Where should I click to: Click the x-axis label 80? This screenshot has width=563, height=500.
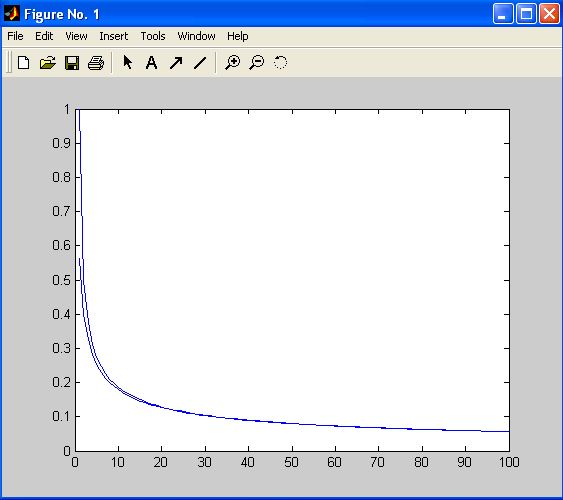(422, 462)
